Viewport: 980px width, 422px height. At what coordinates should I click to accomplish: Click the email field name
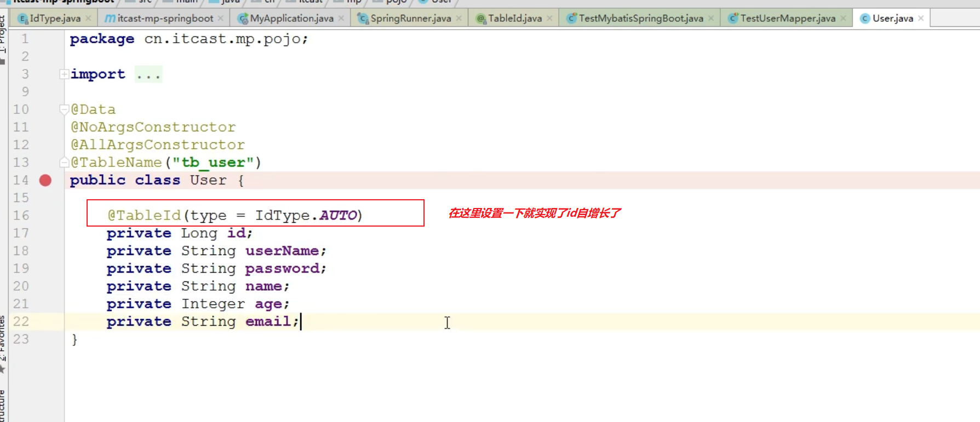tap(268, 321)
